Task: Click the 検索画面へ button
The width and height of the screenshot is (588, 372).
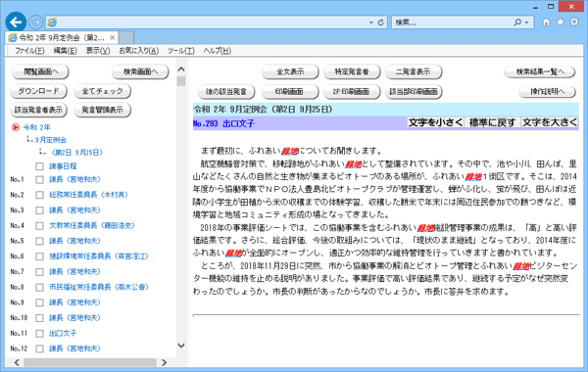Action: point(140,71)
